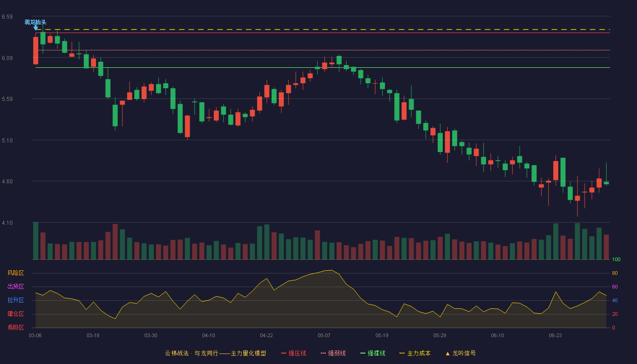Click the blue 40 indicator scale label
637x364 pixels.
coord(615,300)
